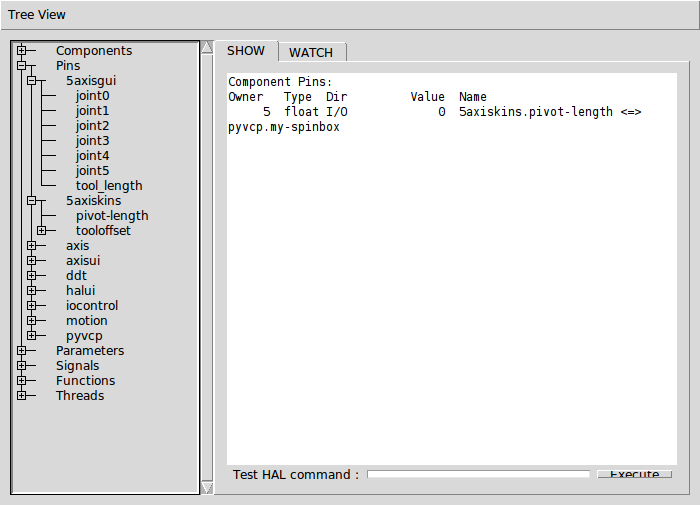The image size is (700, 505).
Task: Select the Signals label
Action: (x=77, y=366)
